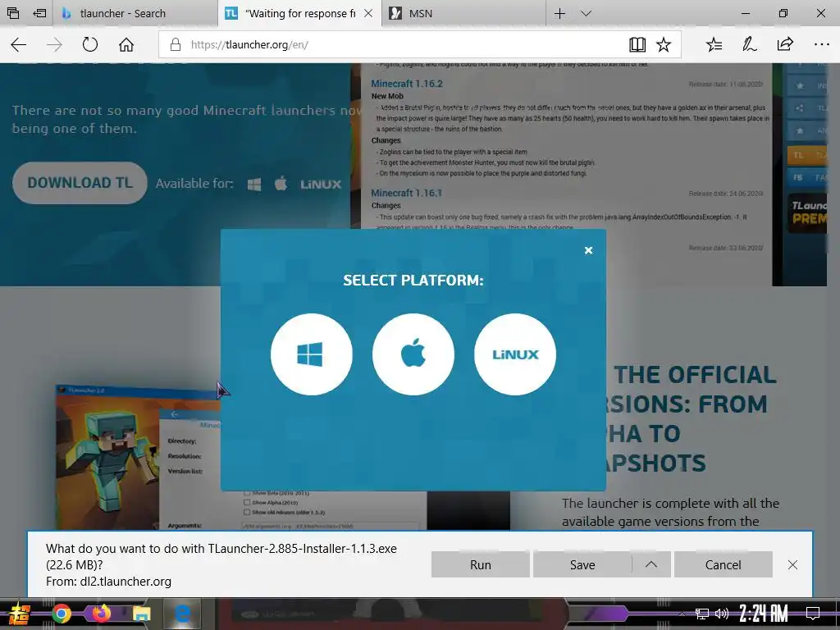Screen dimensions: 840x630
Task: View site security lock information
Action: (176, 44)
